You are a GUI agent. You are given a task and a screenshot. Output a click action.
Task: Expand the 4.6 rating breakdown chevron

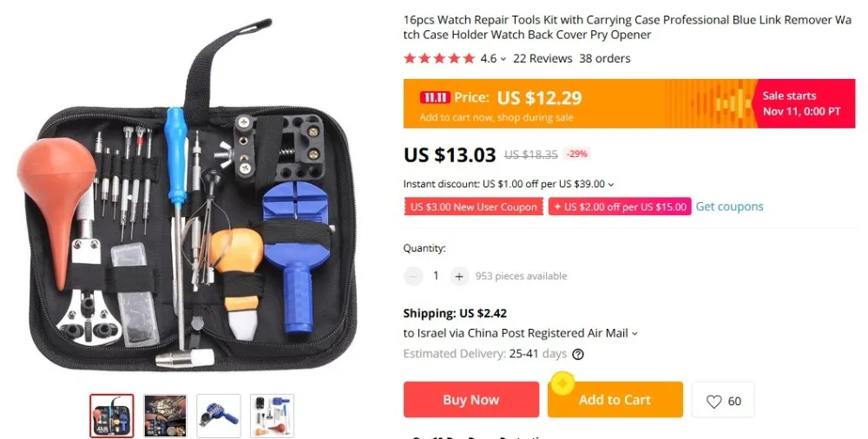tap(503, 59)
